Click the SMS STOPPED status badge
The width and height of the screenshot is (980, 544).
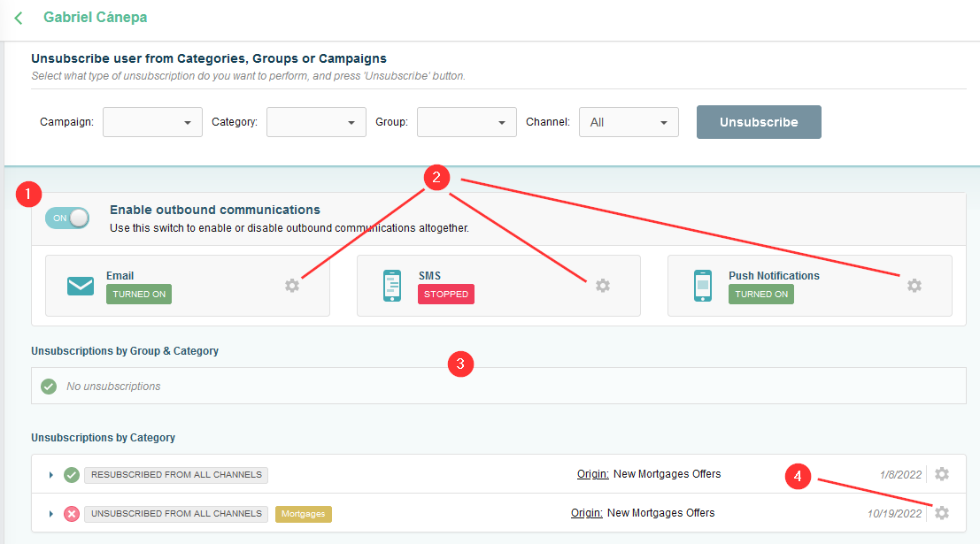coord(446,295)
